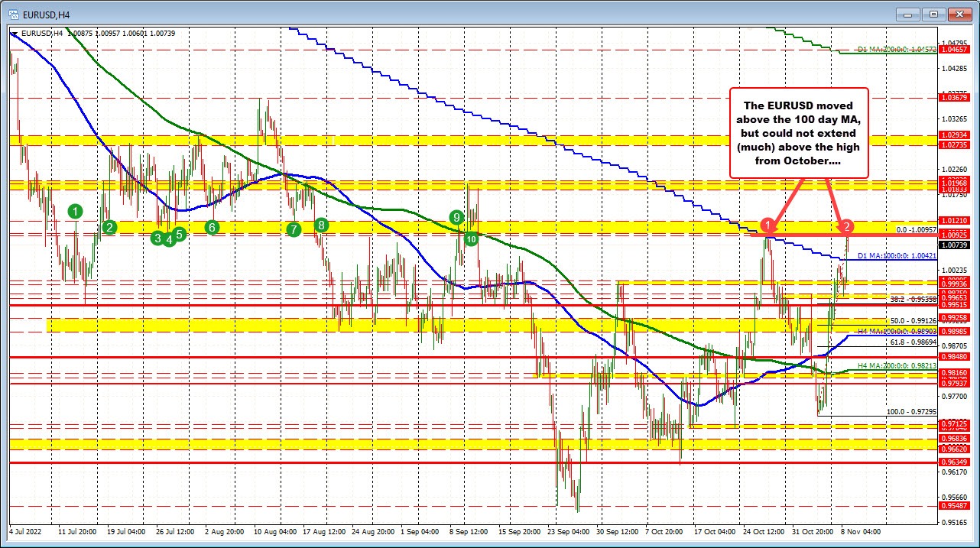Click green marker 7 near 17 Aug
Screen dimensions: 980x548
294,229
